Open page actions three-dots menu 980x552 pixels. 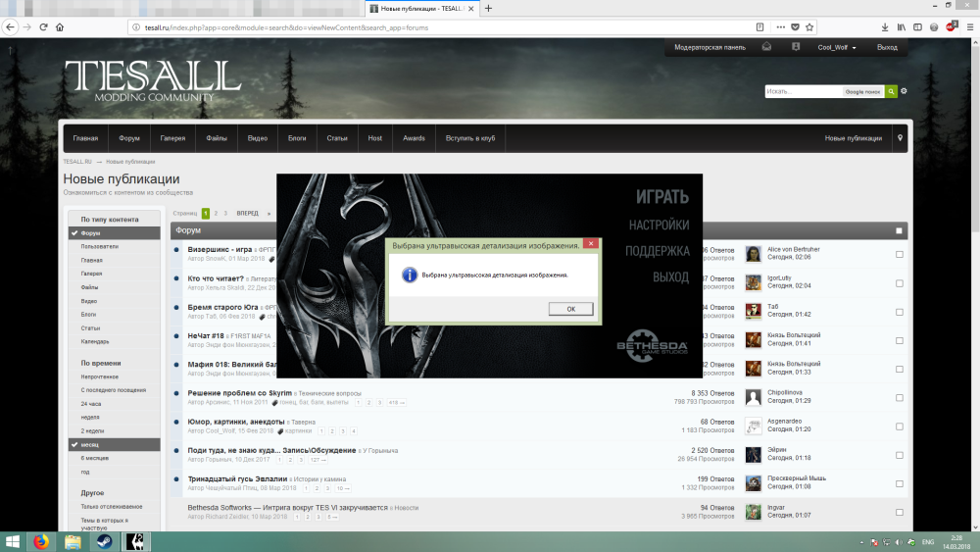point(781,27)
